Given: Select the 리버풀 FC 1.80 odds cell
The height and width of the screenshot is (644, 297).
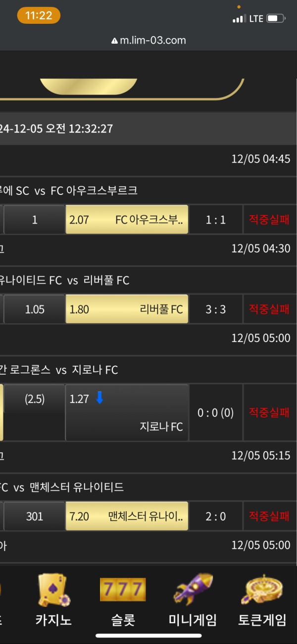Looking at the screenshot, I should [x=127, y=309].
